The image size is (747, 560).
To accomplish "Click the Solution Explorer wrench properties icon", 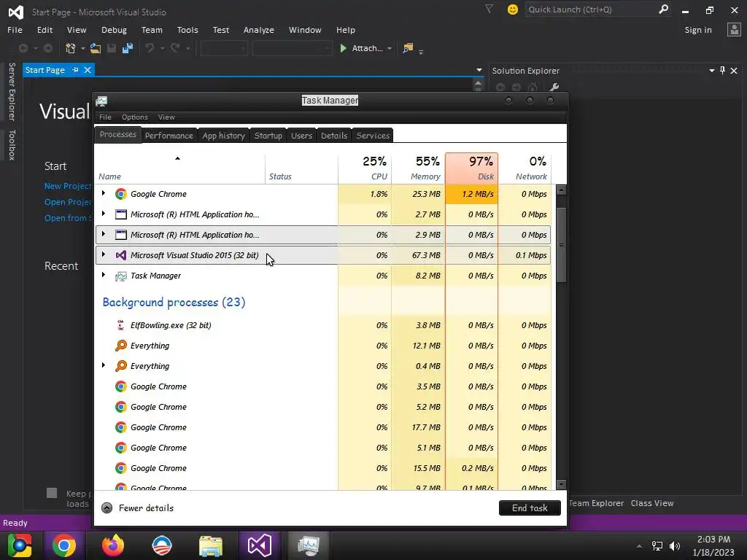I will click(x=554, y=87).
